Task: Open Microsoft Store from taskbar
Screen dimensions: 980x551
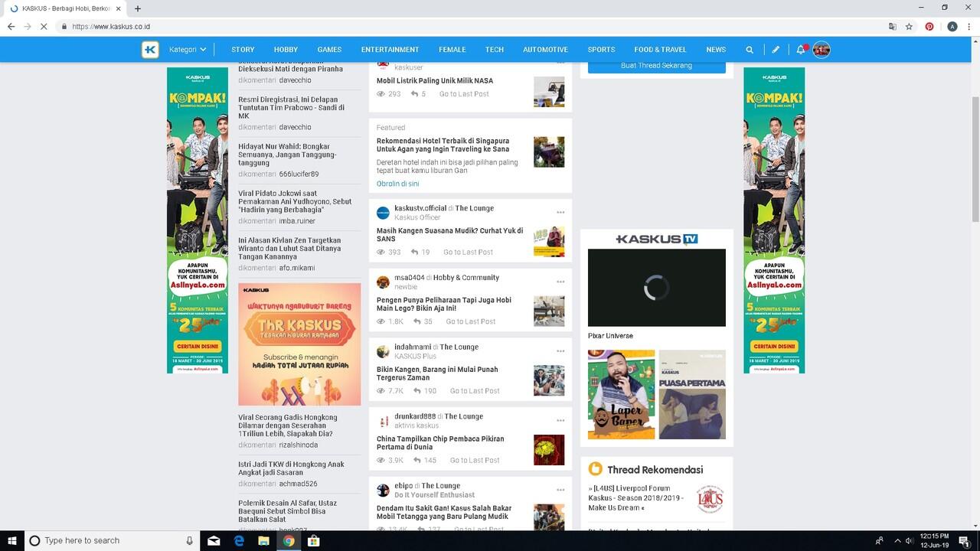Action: 313,540
